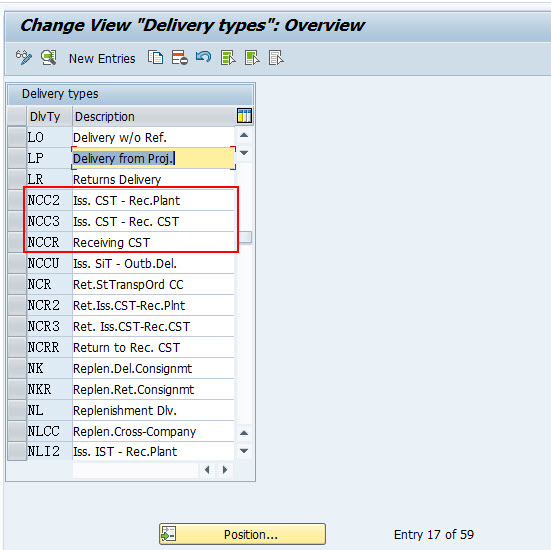Select row marker for NLCC
The width and height of the screenshot is (551, 550).
tap(17, 431)
